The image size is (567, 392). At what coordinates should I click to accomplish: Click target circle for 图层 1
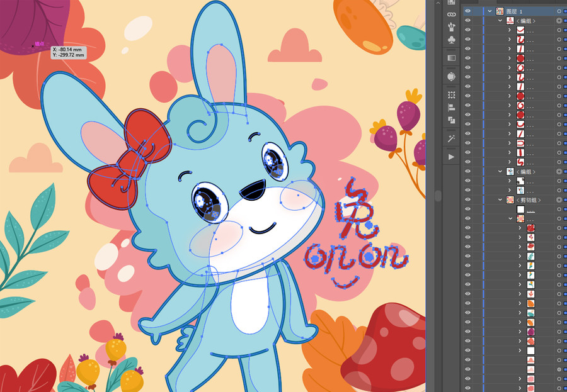[x=559, y=11]
